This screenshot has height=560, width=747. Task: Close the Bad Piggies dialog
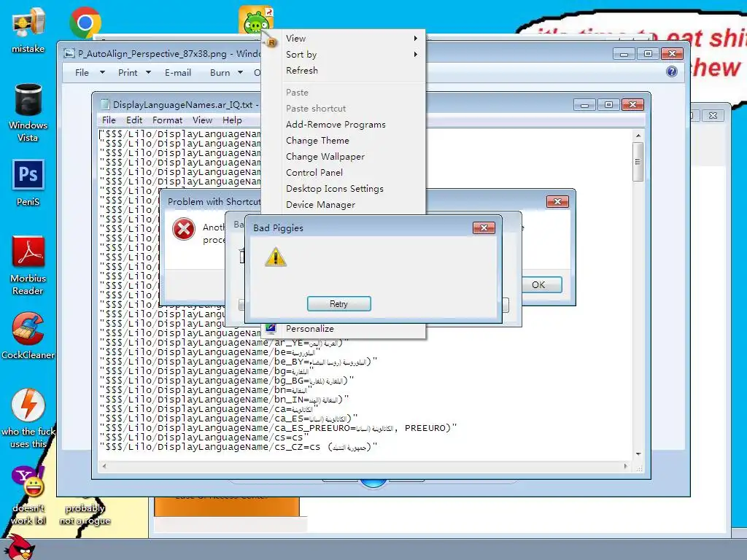(484, 228)
